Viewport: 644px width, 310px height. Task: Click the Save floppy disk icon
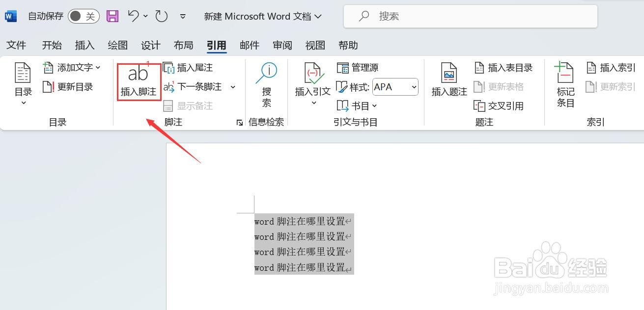112,16
